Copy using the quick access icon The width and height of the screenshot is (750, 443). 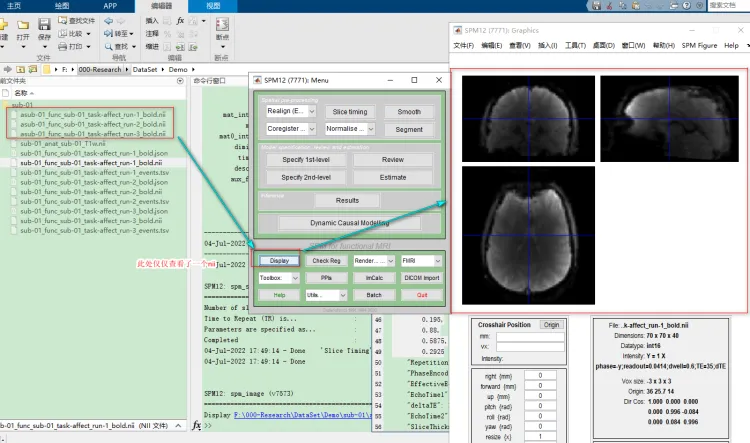[x=622, y=6]
